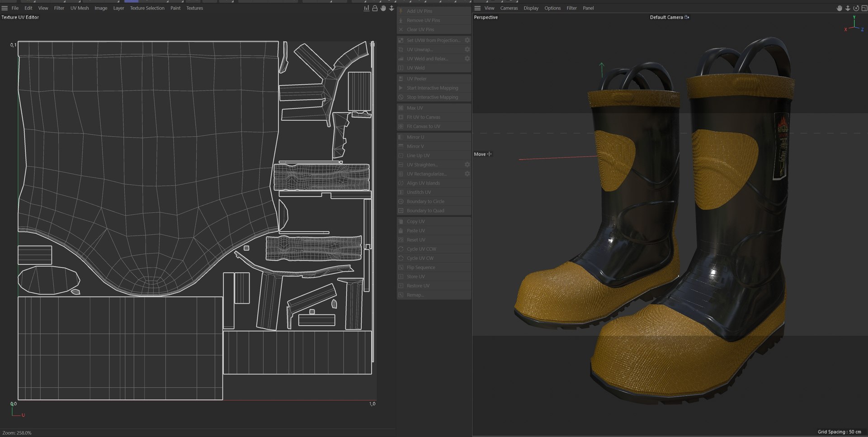
Task: Click the camera link icon next to Default Camera
Action: pos(687,17)
